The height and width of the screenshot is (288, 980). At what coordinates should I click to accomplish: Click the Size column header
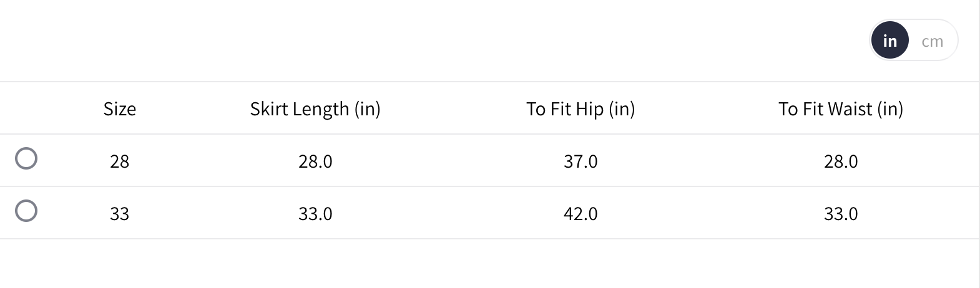119,109
